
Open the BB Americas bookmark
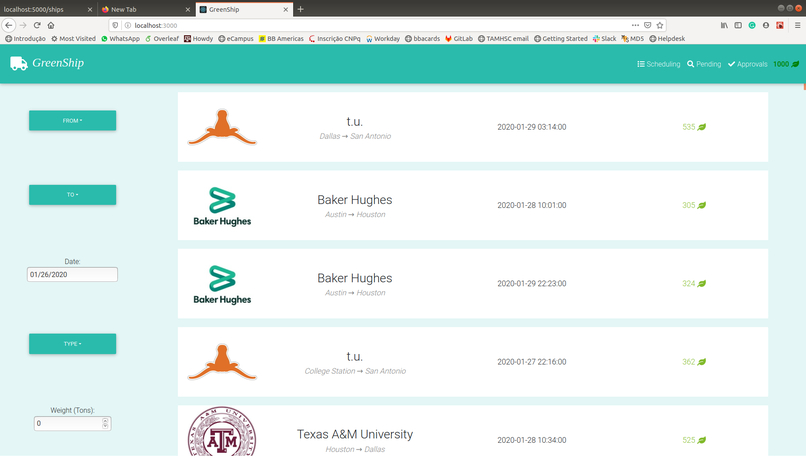281,39
